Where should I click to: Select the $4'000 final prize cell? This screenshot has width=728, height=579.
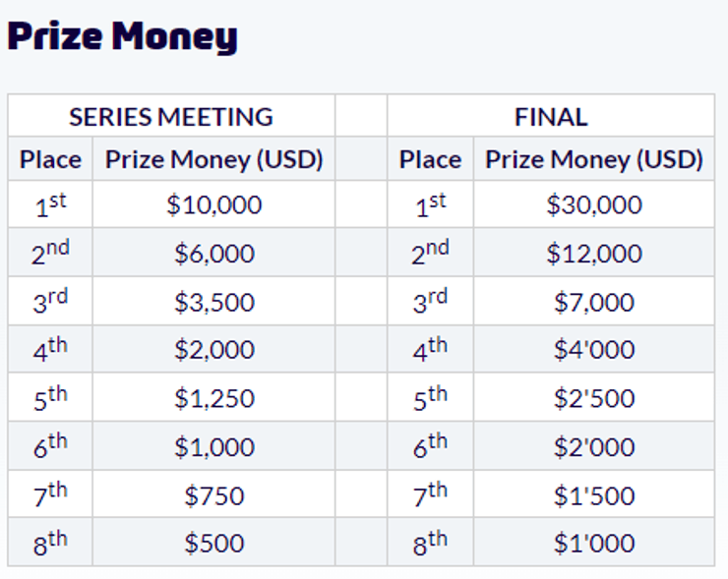click(594, 350)
